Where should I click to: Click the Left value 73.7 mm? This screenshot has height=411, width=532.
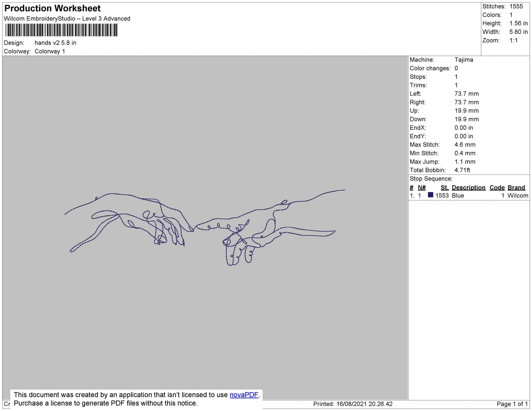(466, 94)
